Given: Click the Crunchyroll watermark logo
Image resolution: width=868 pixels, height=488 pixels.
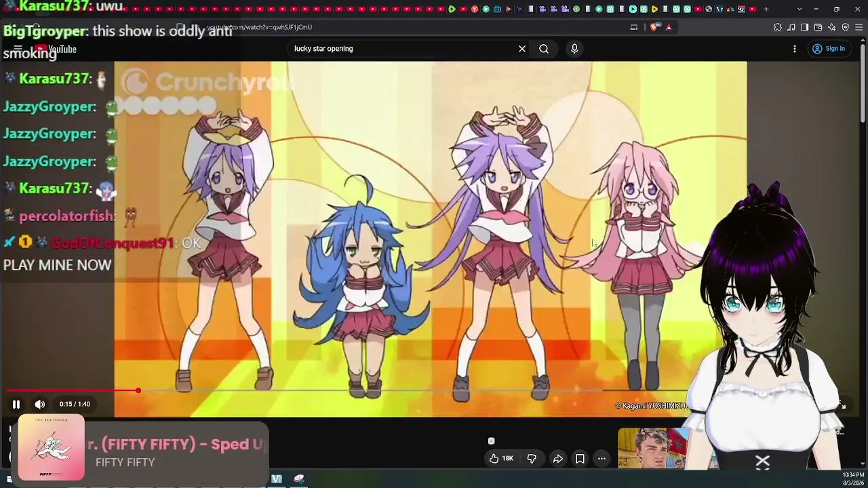Looking at the screenshot, I should click(x=208, y=83).
